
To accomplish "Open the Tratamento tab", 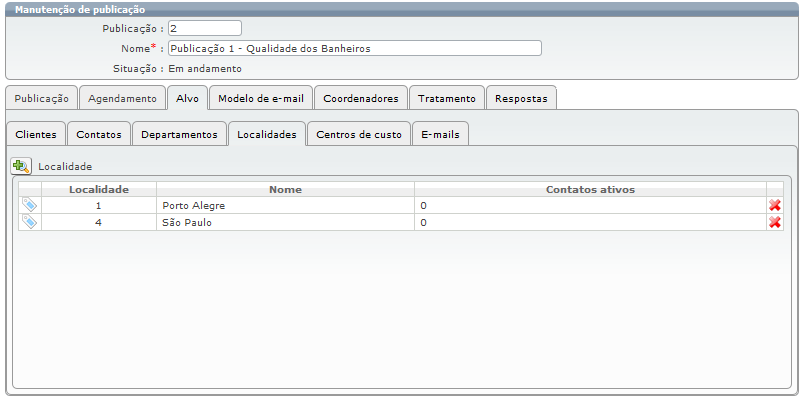I will tap(447, 98).
